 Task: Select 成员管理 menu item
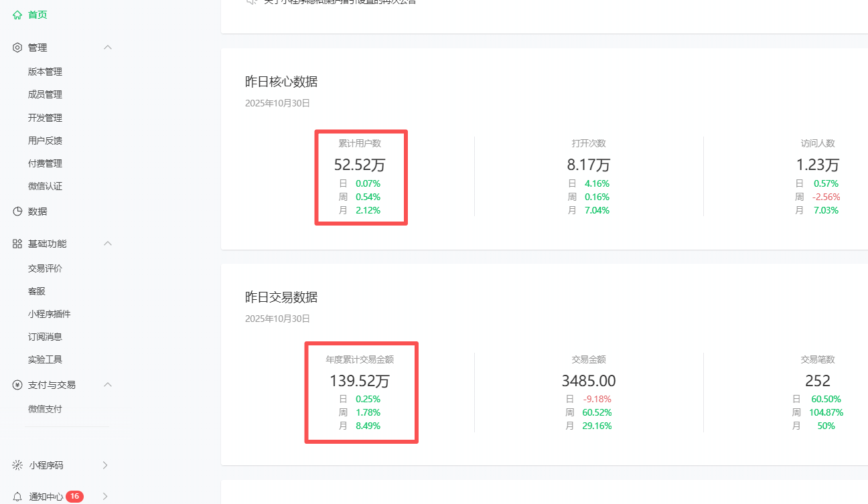(45, 94)
